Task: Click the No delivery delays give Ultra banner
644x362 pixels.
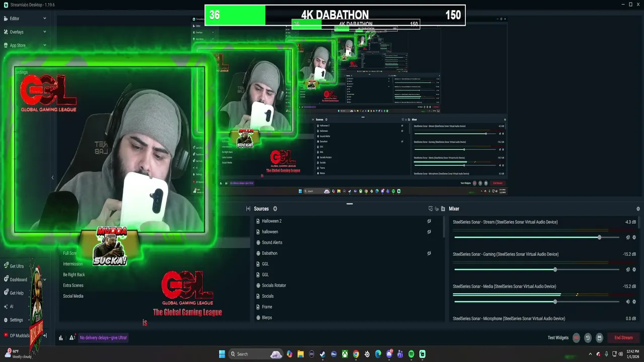Action: pyautogui.click(x=104, y=338)
